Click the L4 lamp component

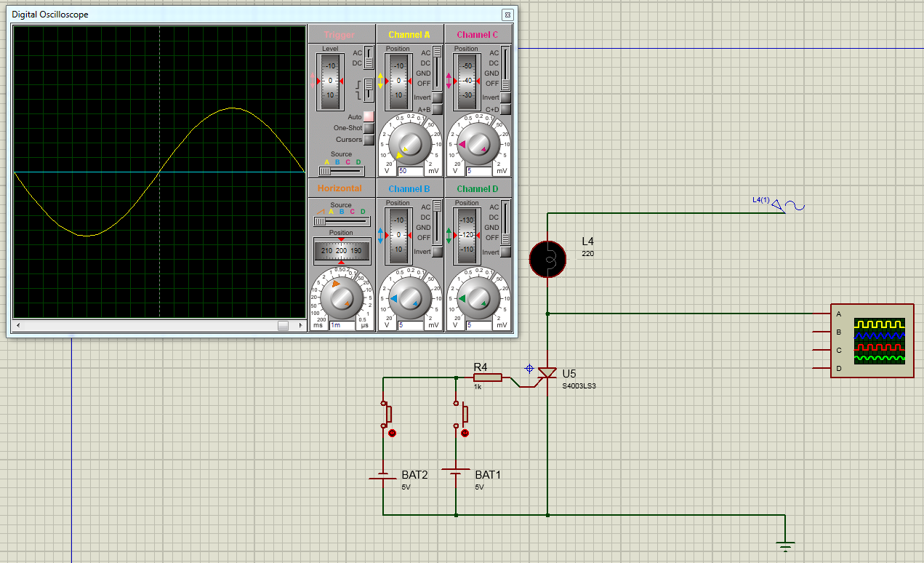[547, 257]
